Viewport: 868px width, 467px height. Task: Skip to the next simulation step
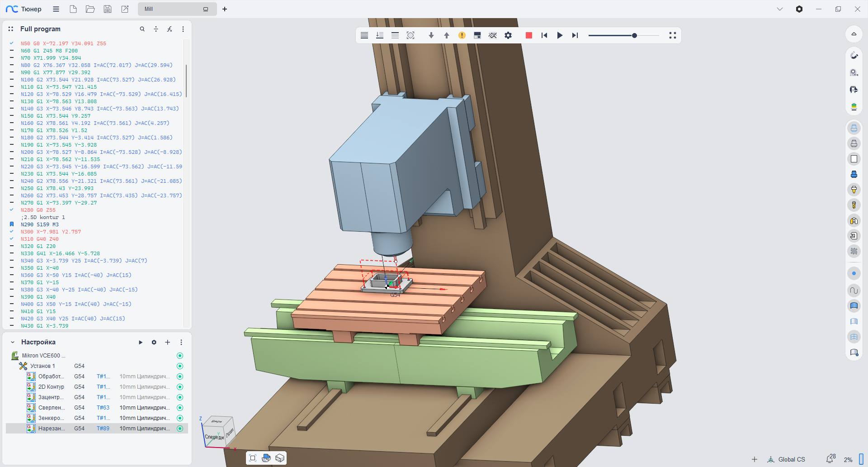point(575,35)
